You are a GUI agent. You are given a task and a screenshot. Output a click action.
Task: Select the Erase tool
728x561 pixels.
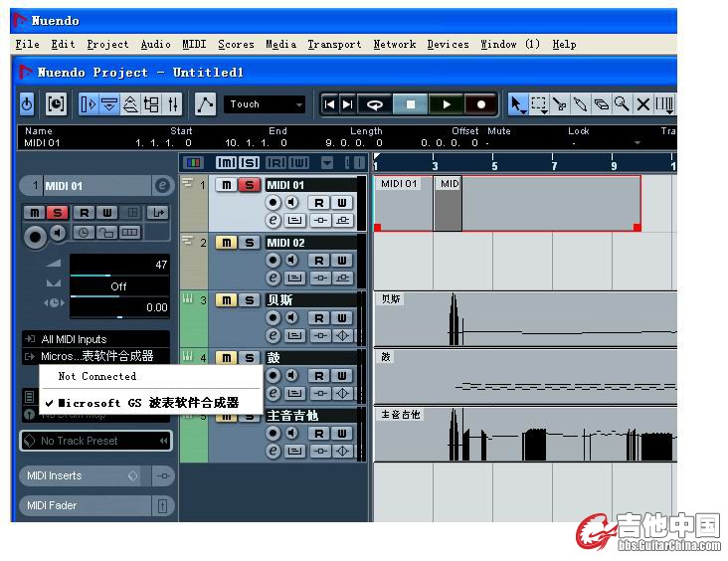point(602,104)
